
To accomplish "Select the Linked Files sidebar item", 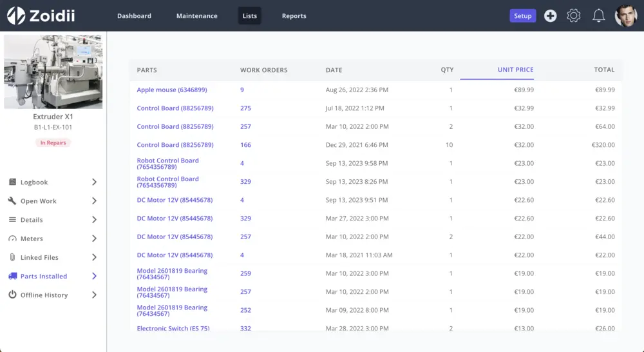I will click(x=53, y=257).
